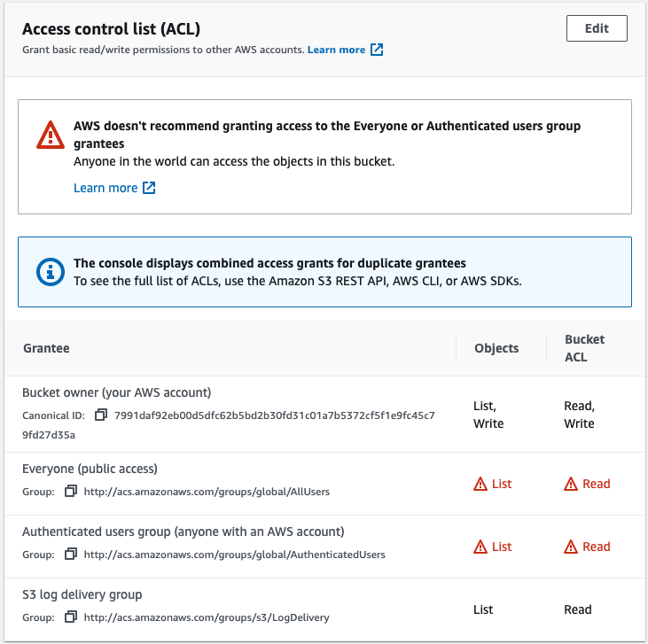Open Learn more link in warning box
Screen dimensions: 648x644
click(x=105, y=188)
